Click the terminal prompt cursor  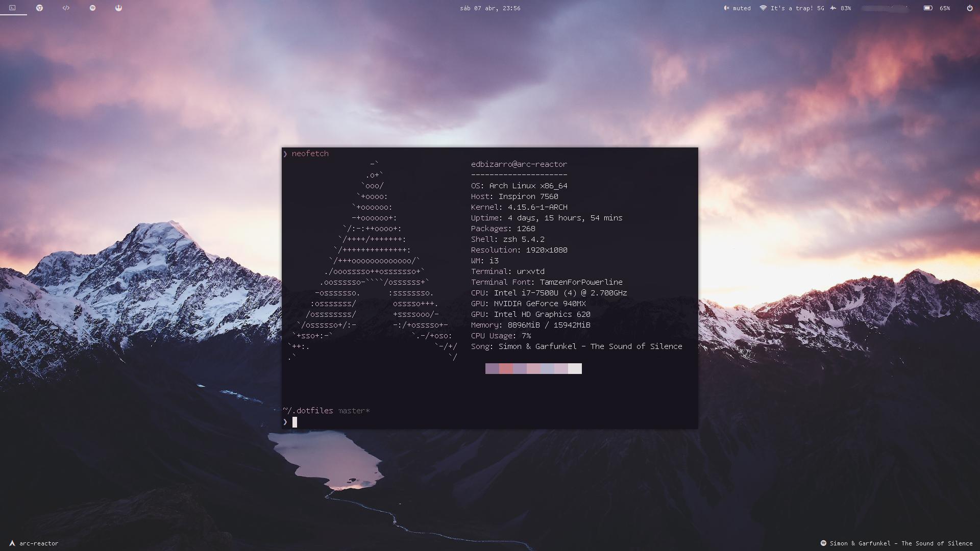[295, 422]
